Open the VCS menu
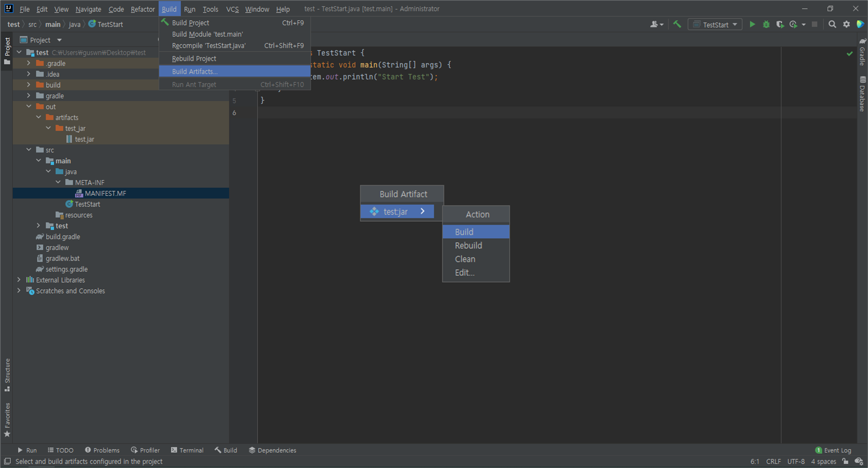This screenshot has width=868, height=468. pos(232,9)
